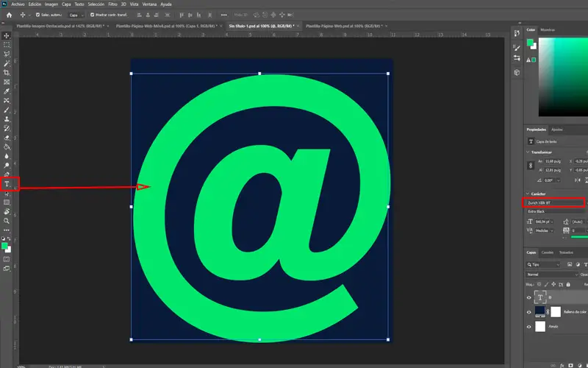Image resolution: width=588 pixels, height=368 pixels.
Task: Select the Zoom magnifier tool
Action: tap(7, 220)
